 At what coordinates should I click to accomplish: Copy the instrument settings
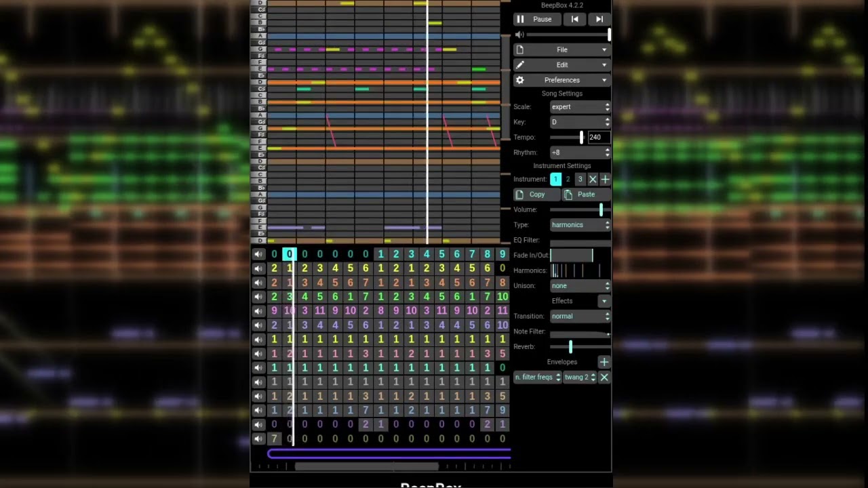(x=537, y=195)
